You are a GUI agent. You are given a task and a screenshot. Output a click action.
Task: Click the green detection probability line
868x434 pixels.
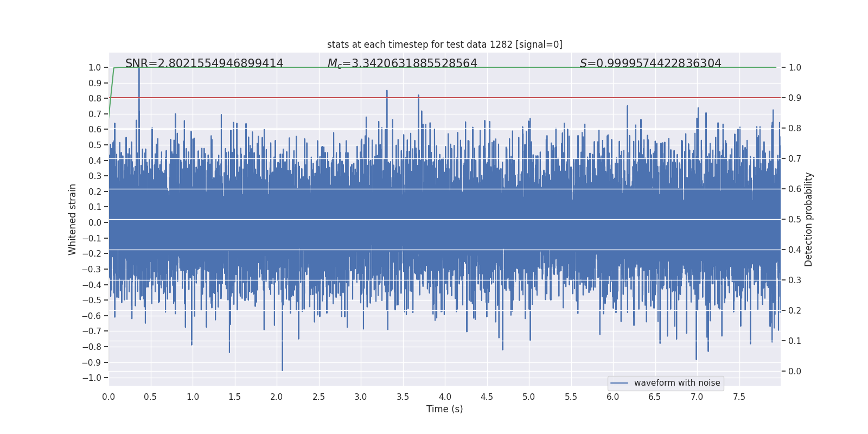(444, 67)
